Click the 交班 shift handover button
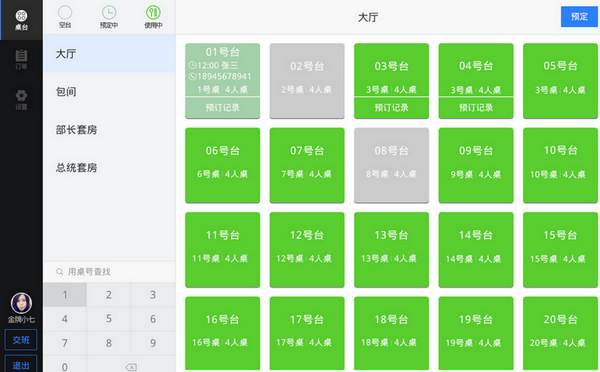 coord(21,340)
